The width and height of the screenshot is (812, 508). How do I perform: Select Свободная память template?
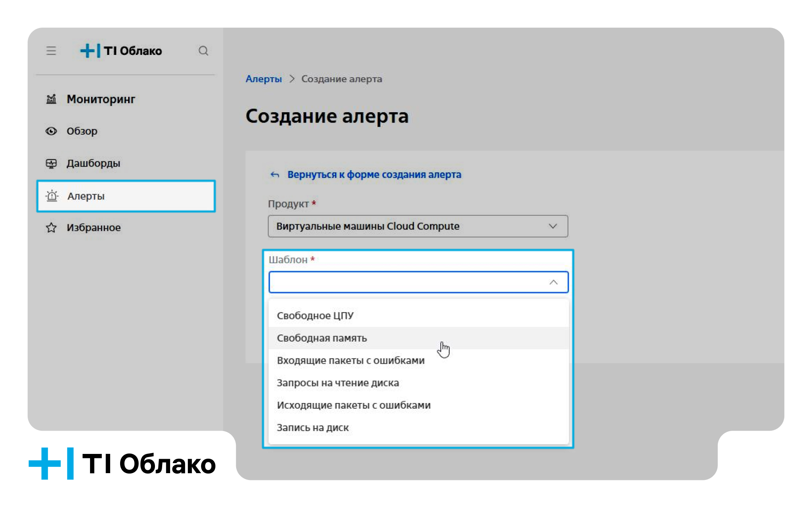click(x=418, y=338)
